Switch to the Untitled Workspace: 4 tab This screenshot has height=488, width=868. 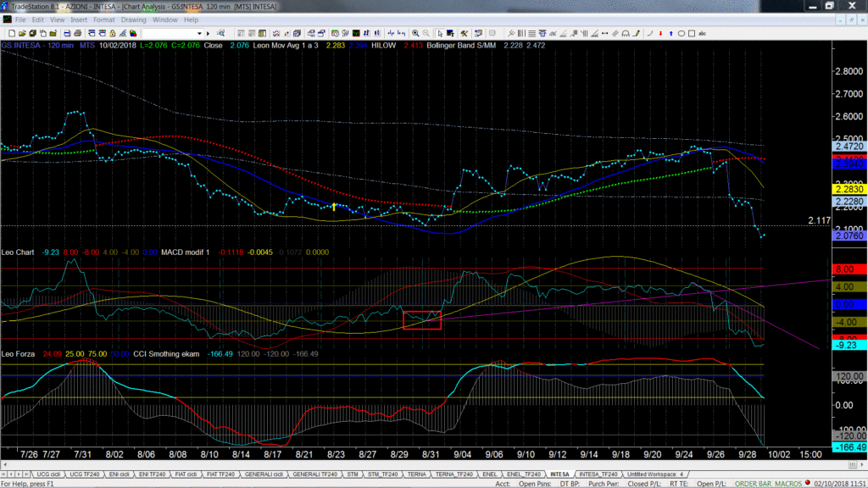tap(655, 474)
